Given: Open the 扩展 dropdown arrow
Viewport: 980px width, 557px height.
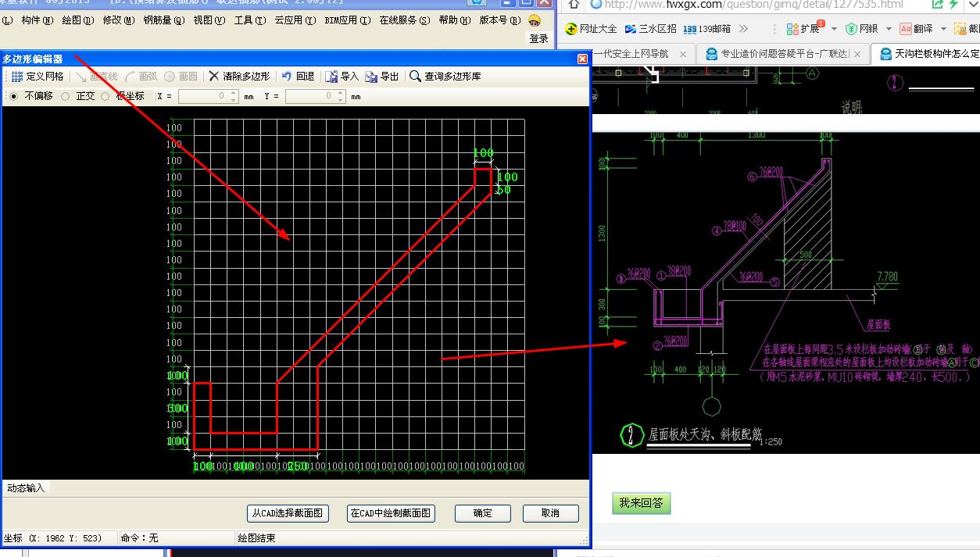Looking at the screenshot, I should tap(834, 29).
